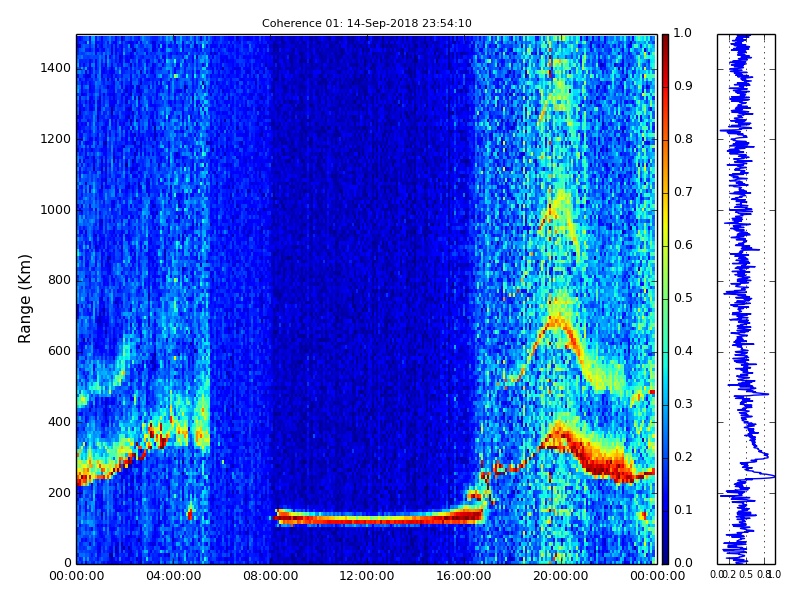Click the colorbar 0.7 label
Screen dimensions: 800x600
click(x=683, y=192)
